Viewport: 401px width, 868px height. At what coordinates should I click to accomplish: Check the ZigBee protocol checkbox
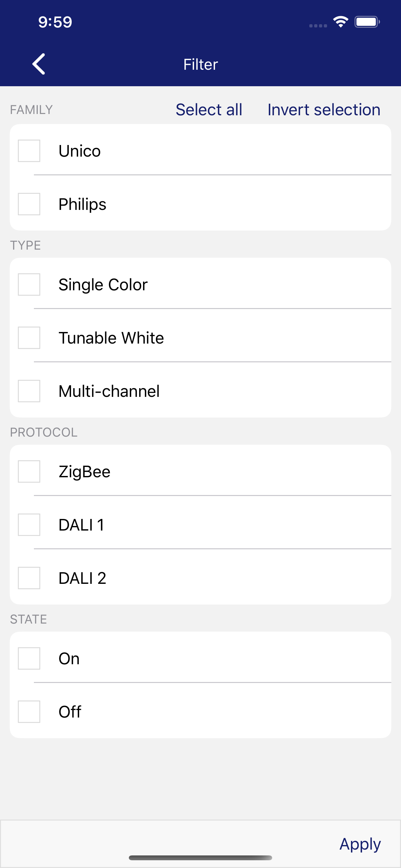tap(29, 471)
